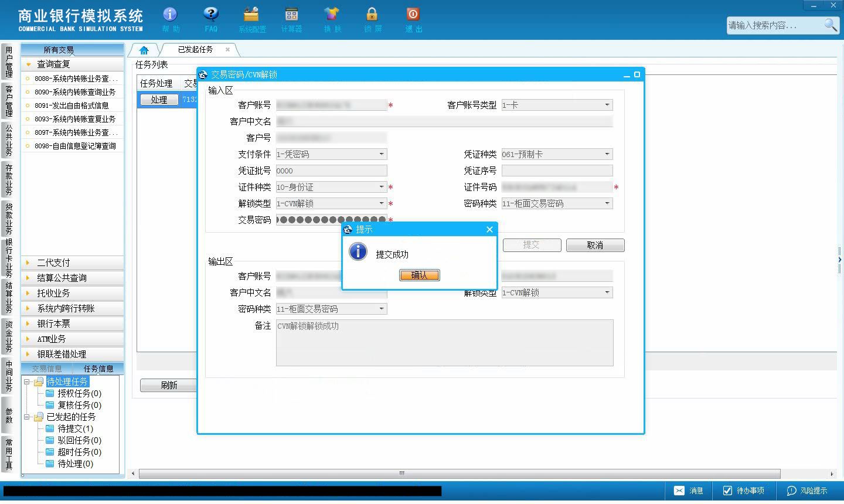Expand the 托收业务 section
The image size is (844, 504).
pyautogui.click(x=73, y=293)
